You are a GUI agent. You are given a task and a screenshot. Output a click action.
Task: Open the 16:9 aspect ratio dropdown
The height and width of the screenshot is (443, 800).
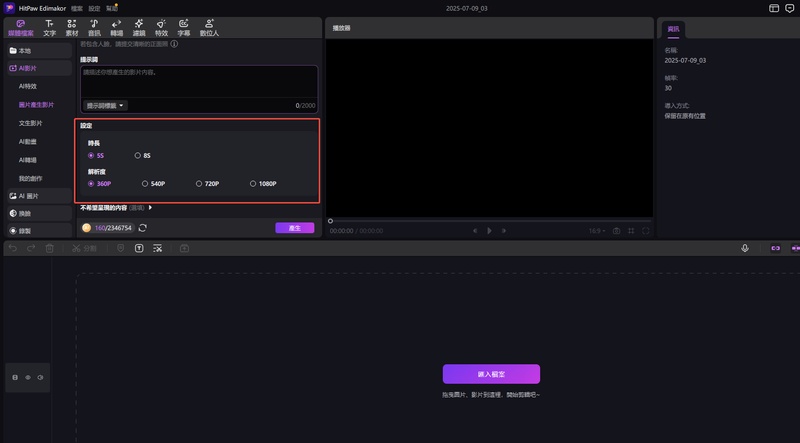(596, 231)
